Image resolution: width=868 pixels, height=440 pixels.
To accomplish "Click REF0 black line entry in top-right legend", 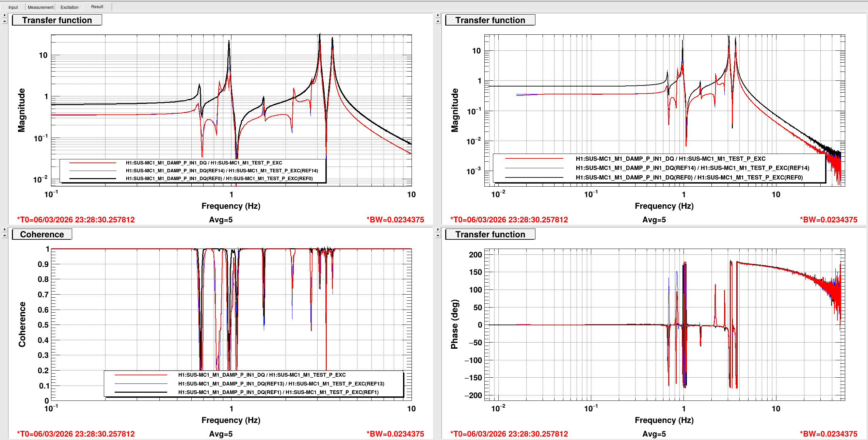I will 689,177.
